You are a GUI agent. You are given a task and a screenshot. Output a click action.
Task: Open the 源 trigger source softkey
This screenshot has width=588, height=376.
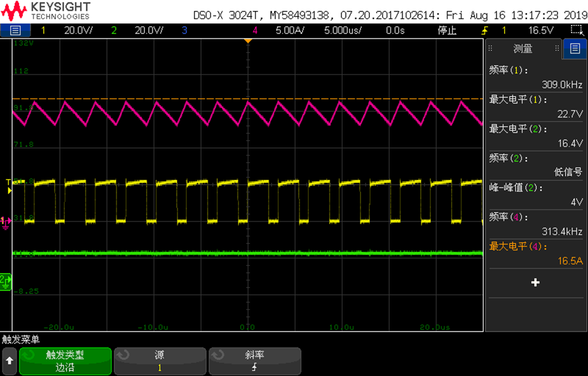160,361
